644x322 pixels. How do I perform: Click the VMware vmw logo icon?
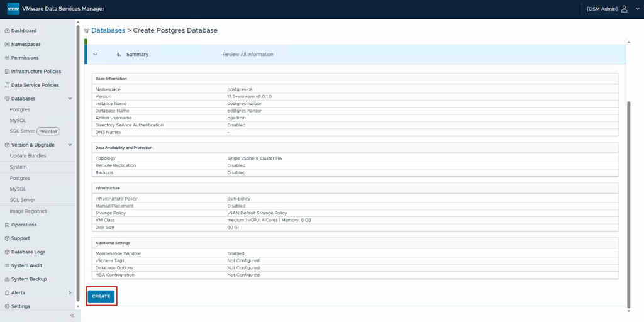(x=13, y=9)
